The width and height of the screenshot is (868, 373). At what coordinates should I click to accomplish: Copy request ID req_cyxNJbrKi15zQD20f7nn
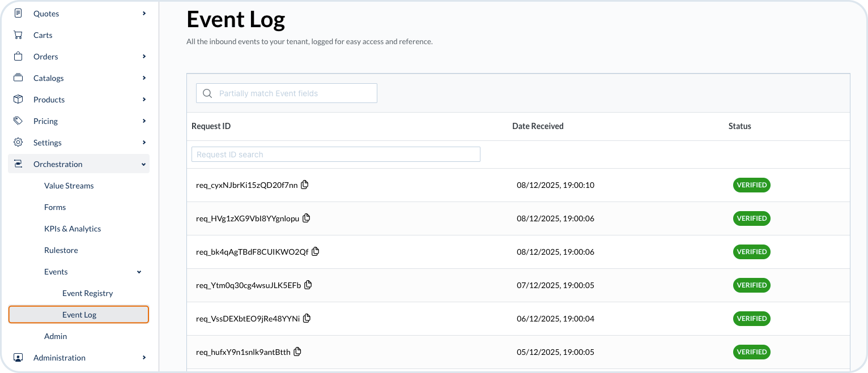pos(305,185)
